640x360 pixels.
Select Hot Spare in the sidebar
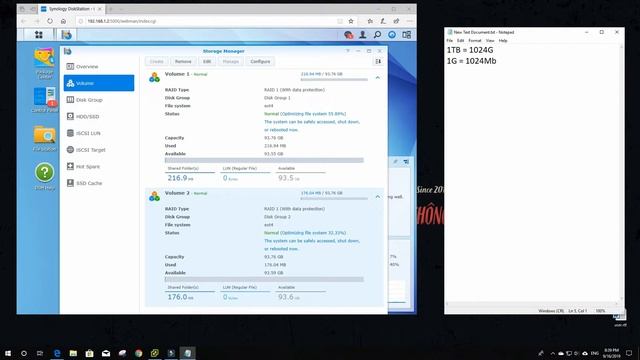coord(99,167)
